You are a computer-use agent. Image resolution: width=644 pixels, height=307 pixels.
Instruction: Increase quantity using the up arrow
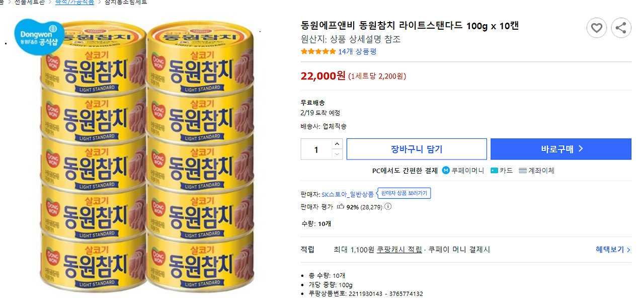[337, 144]
